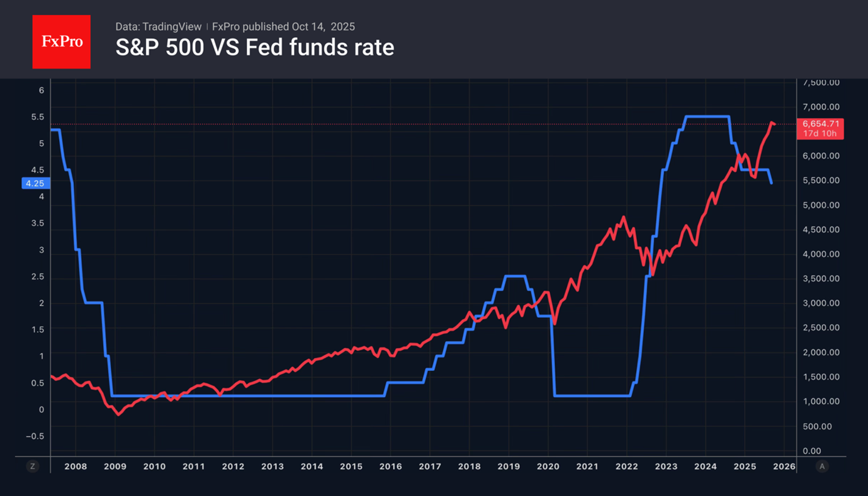Image resolution: width=868 pixels, height=496 pixels.
Task: Select the 2016 year on the time axis
Action: (x=390, y=466)
